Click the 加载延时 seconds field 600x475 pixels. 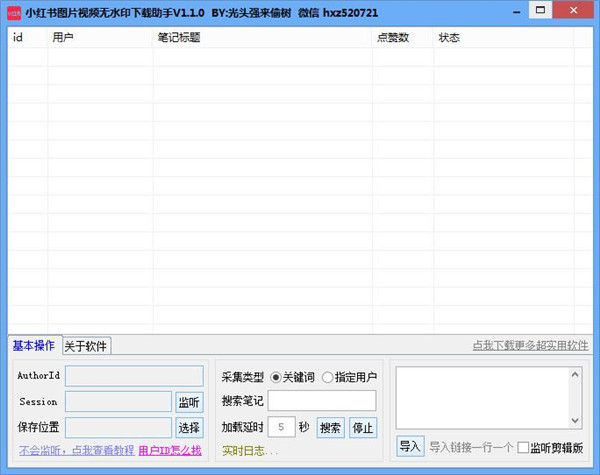(x=281, y=428)
